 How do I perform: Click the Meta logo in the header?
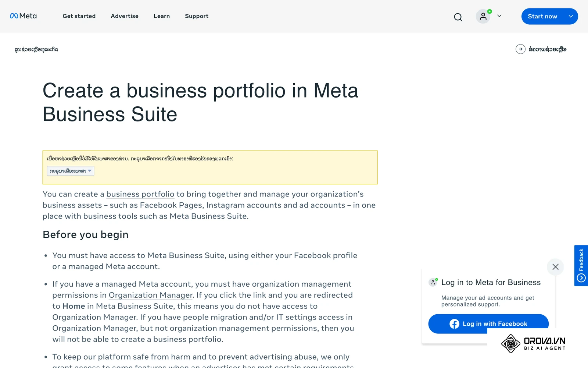point(23,16)
